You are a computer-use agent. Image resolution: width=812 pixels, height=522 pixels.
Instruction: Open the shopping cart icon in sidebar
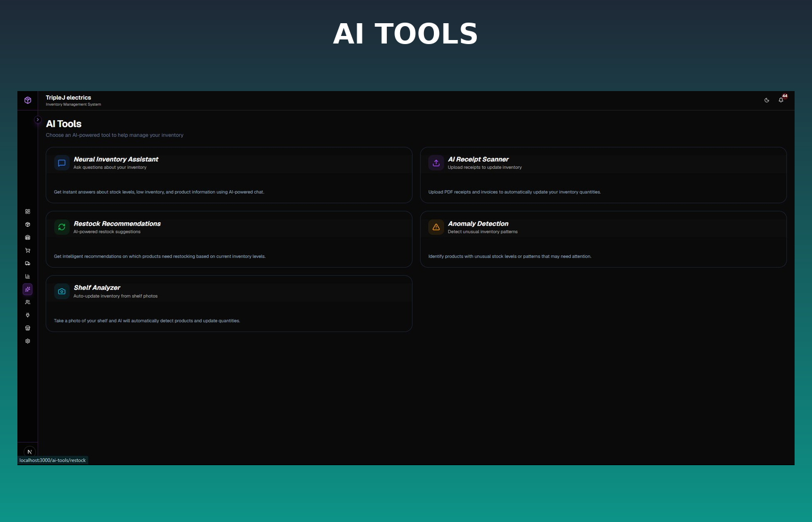click(27, 251)
